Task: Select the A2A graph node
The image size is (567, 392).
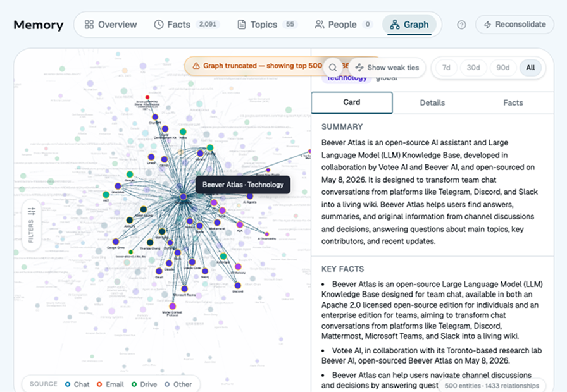Action: [240, 224]
